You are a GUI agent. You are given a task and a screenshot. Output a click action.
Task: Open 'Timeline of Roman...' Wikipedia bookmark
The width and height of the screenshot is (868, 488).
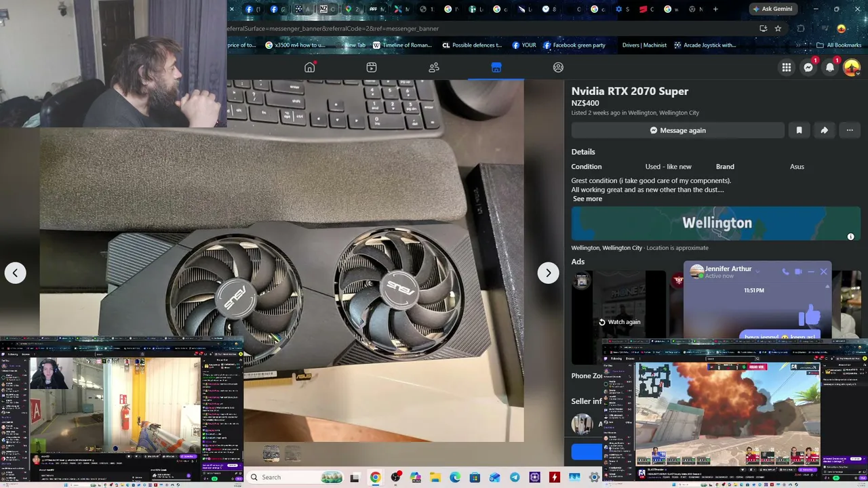coord(403,45)
